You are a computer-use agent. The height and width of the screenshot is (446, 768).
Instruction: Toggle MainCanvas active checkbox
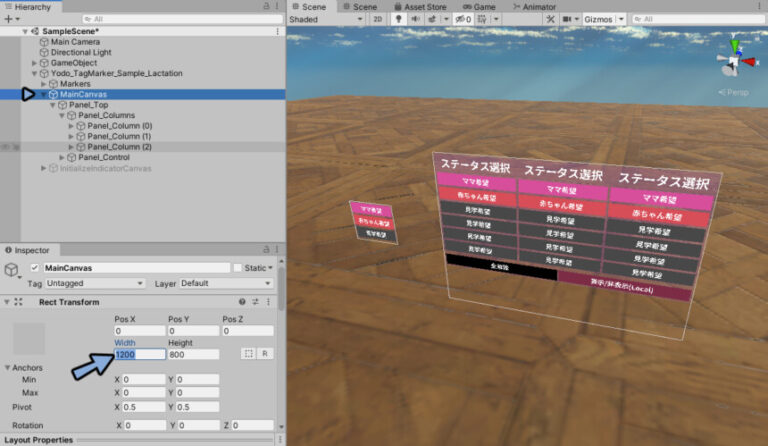(34, 267)
